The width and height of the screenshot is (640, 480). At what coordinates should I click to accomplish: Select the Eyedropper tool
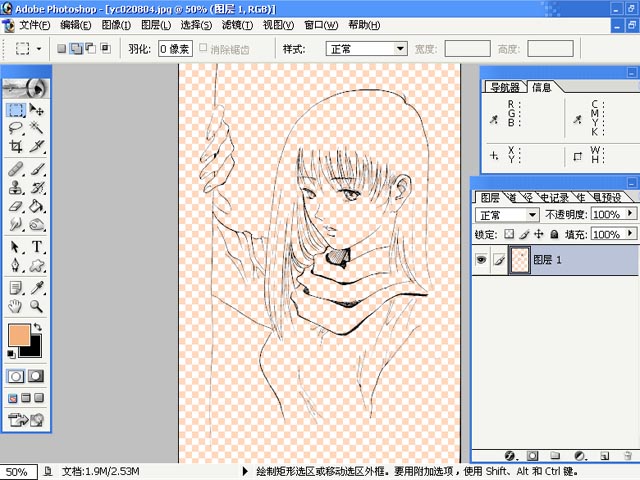coord(37,288)
